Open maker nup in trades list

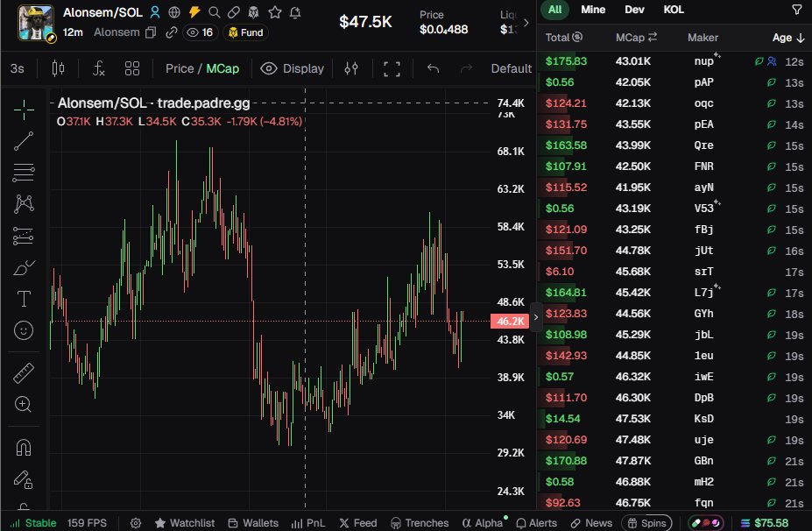coord(703,61)
